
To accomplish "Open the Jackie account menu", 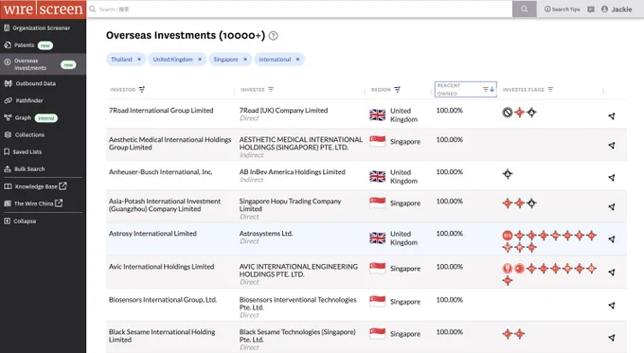I will coord(617,9).
